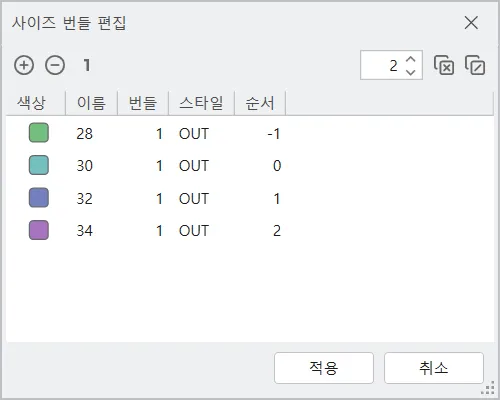Open the teal color swatch for size 30

pyautogui.click(x=39, y=165)
